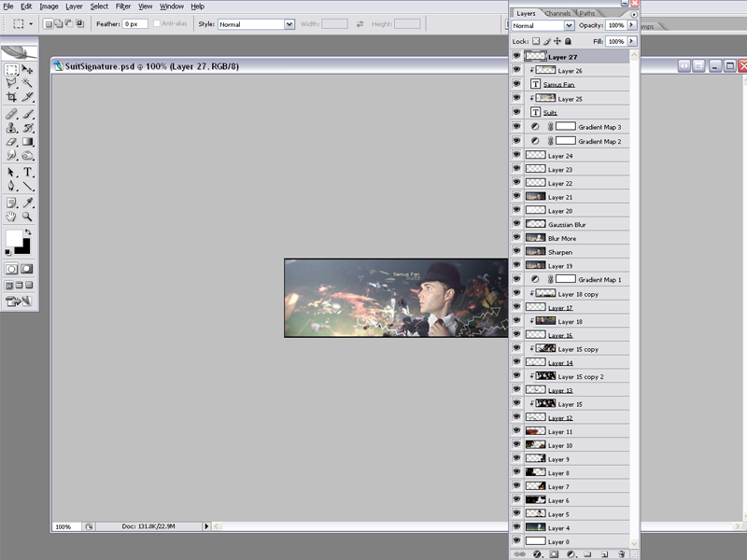Reset to default foreground and background colors
Image resolution: width=747 pixels, height=560 pixels.
(8, 252)
